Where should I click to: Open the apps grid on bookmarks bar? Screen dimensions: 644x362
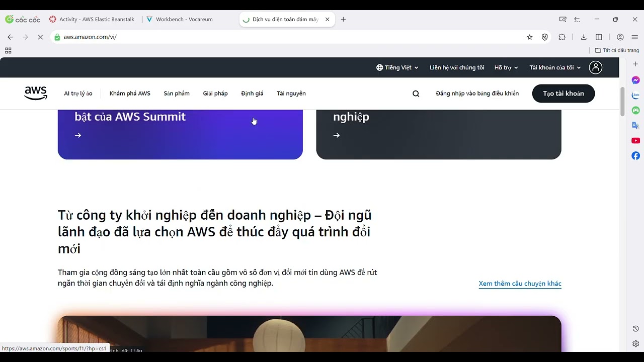pos(8,50)
